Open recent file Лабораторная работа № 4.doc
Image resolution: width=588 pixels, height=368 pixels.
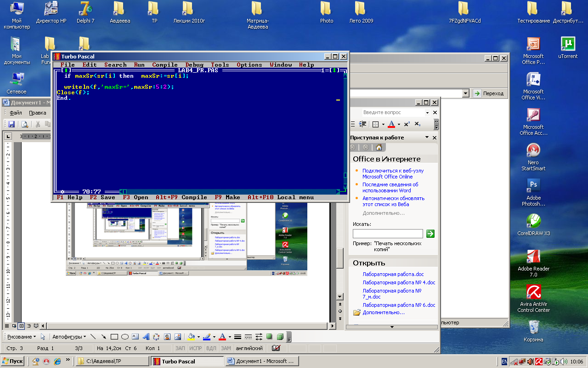(399, 282)
